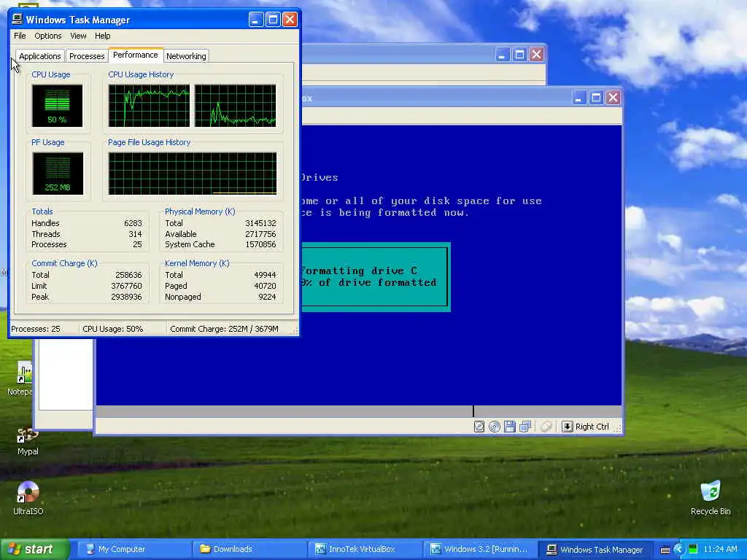Click Commit Charge Peak value 2938936
Screen dimensions: 747x560
point(127,297)
